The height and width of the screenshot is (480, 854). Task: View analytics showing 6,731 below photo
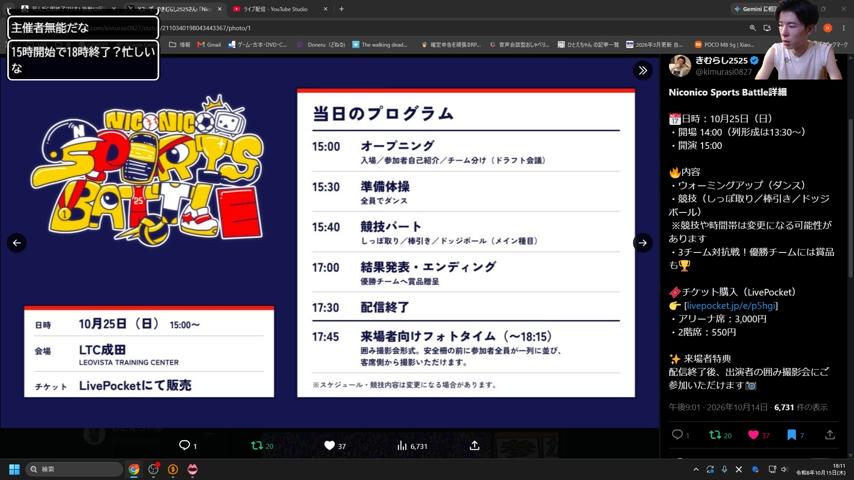pyautogui.click(x=412, y=446)
